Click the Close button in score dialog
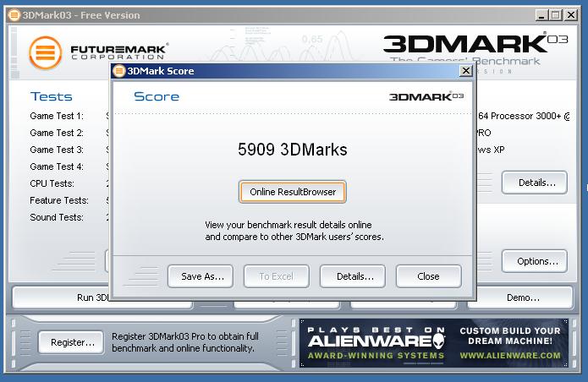588x382 pixels. coord(429,276)
